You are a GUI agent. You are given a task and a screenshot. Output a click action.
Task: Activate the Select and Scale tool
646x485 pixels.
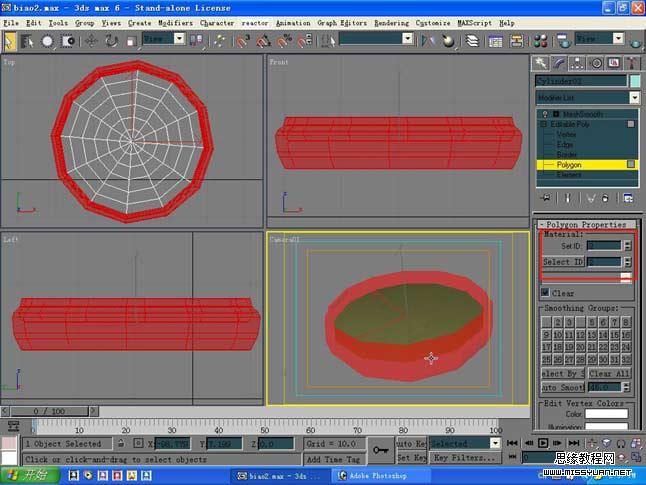pos(131,41)
